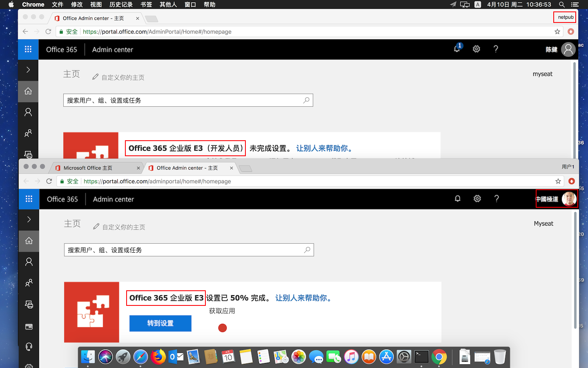Select Office Admin center tab in back window

(x=97, y=18)
